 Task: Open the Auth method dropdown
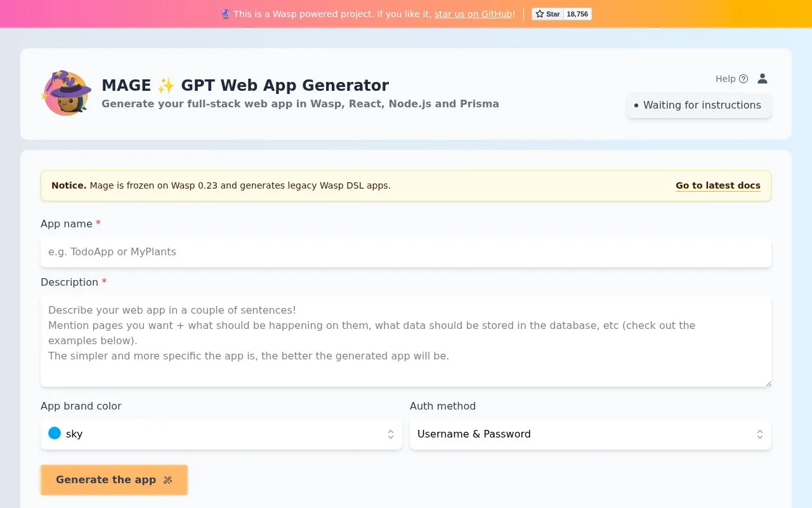591,434
